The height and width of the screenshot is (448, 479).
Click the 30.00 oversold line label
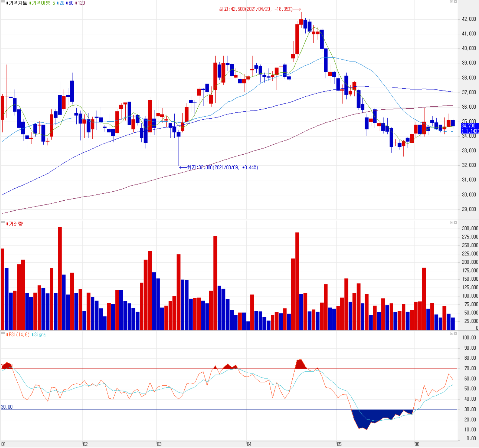click(x=7, y=407)
